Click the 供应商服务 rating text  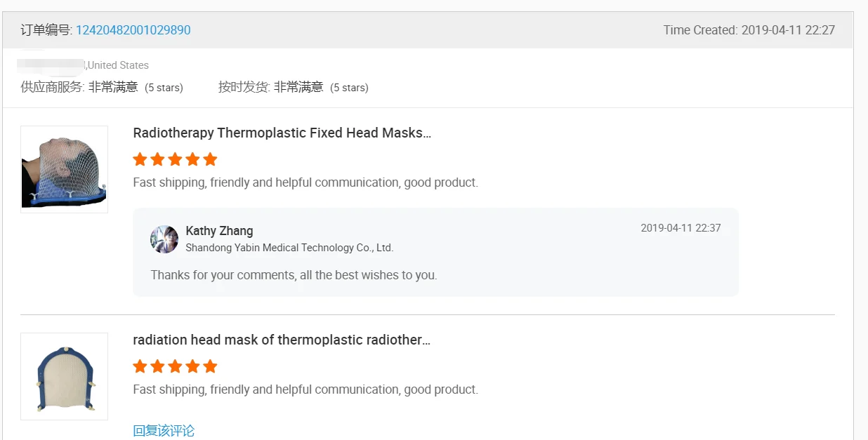[x=102, y=87]
